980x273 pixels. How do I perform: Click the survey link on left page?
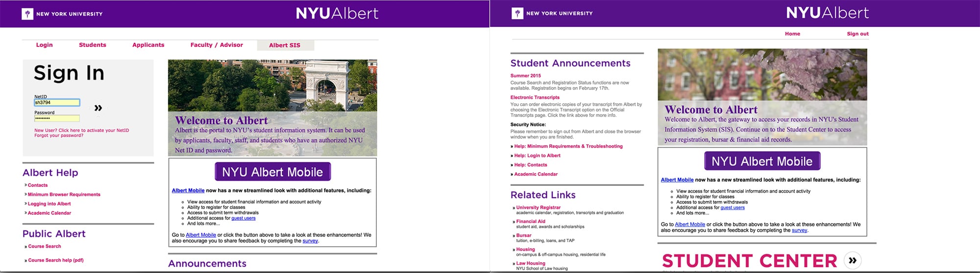pyautogui.click(x=310, y=241)
